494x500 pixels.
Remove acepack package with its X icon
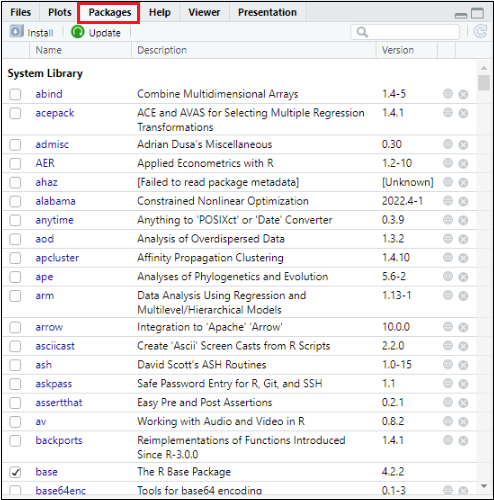point(463,113)
